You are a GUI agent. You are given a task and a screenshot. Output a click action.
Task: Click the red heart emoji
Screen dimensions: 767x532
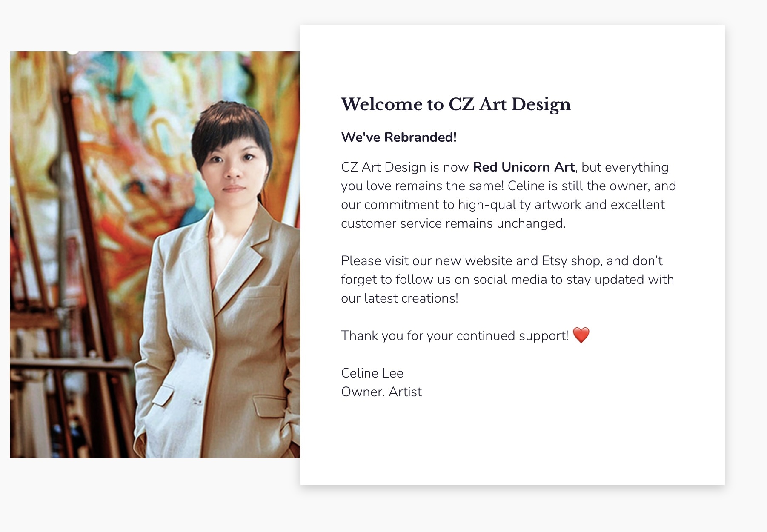581,335
